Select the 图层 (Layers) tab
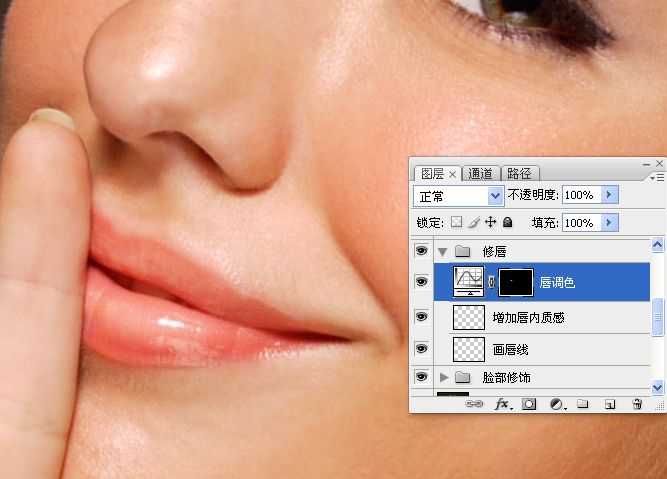The width and height of the screenshot is (667, 479). tap(432, 174)
